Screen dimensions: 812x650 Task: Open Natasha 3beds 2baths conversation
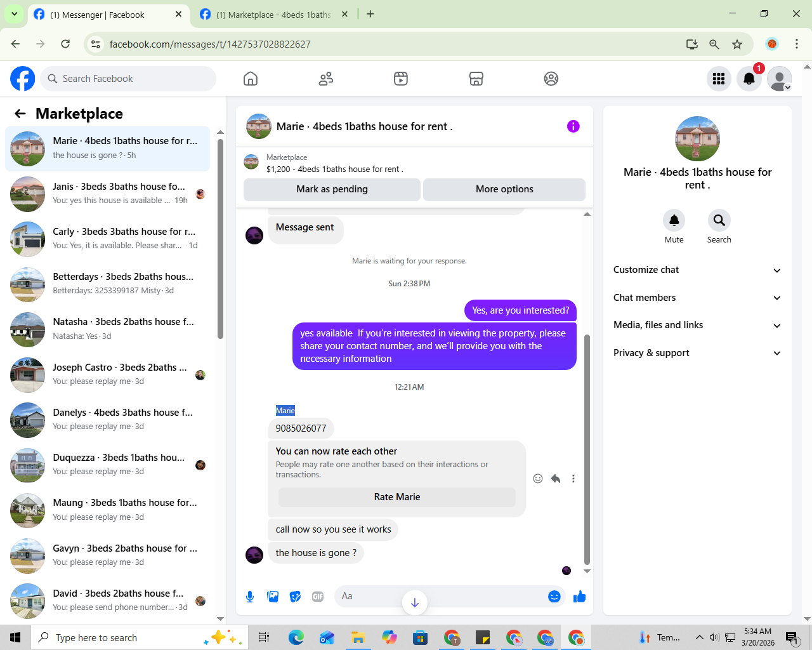click(108, 329)
